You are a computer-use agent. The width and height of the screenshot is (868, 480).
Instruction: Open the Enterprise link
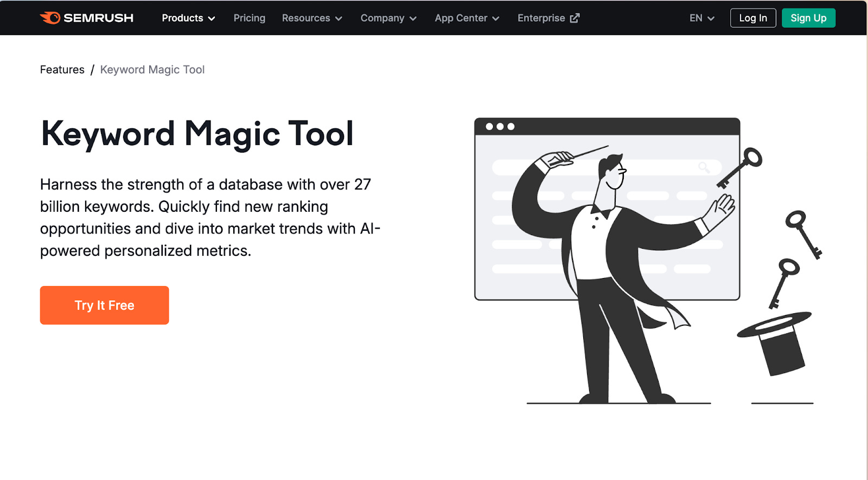(x=548, y=18)
